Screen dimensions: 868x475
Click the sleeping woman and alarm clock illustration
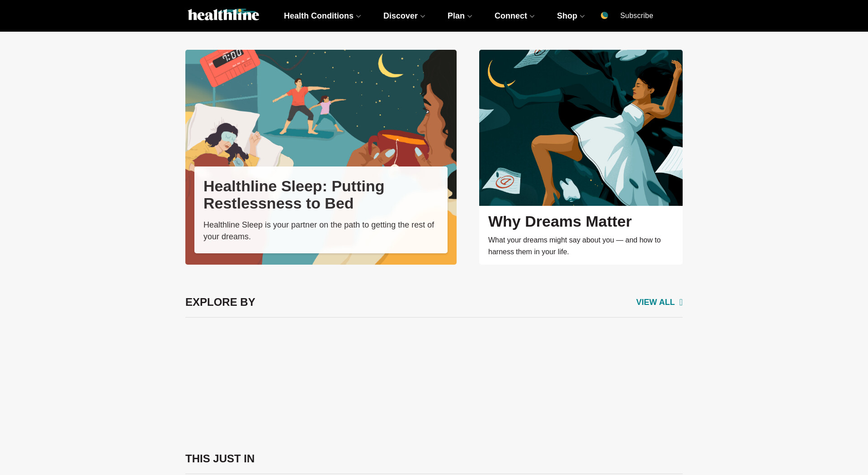(321, 108)
